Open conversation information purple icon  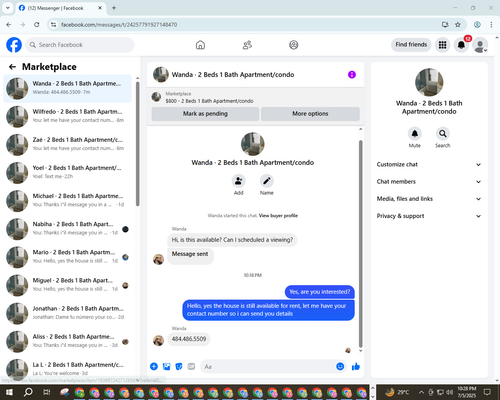click(352, 75)
